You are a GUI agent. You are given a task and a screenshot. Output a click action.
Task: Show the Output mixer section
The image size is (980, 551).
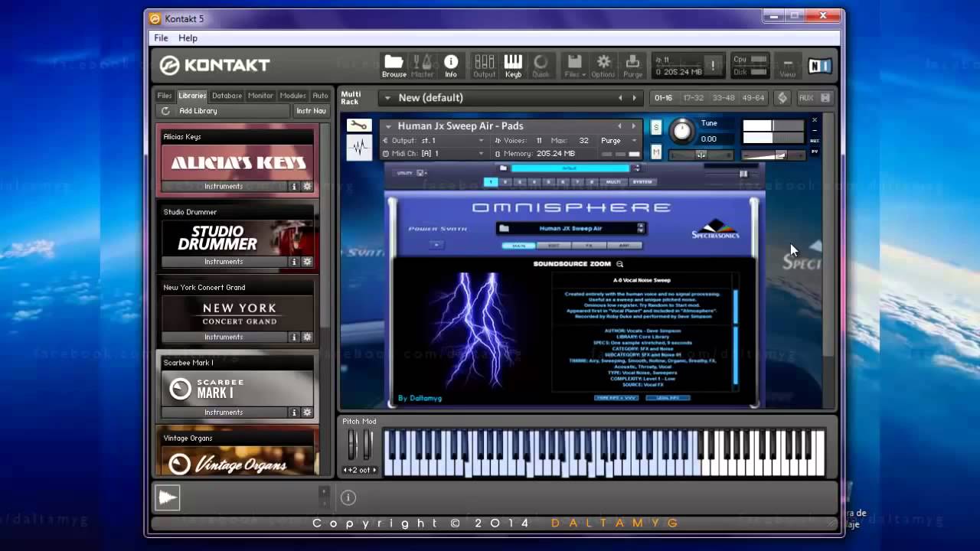[x=484, y=66]
